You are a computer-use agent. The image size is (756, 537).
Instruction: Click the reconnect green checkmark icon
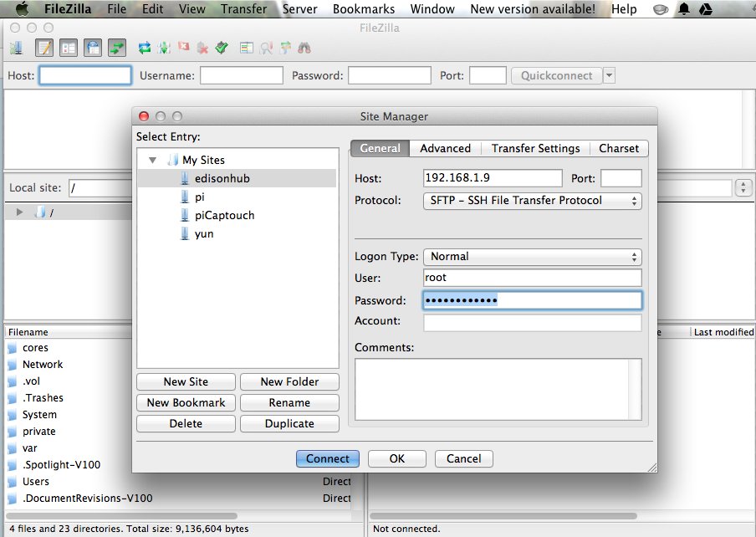[x=222, y=47]
